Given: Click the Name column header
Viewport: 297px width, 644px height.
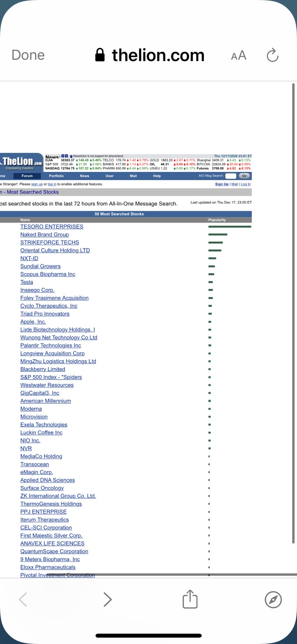Looking at the screenshot, I should click(25, 220).
